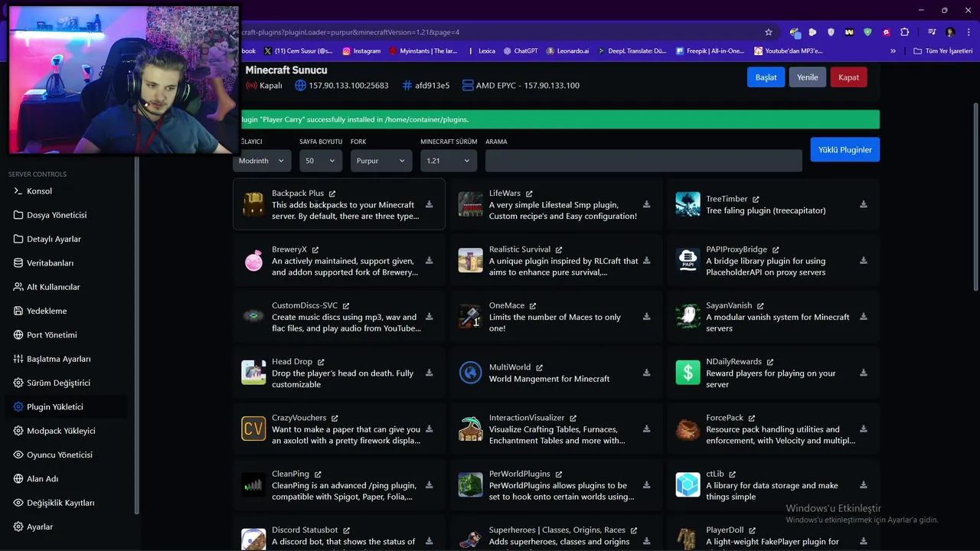Download the SayanVanish plugin
The height and width of the screenshot is (551, 980).
[x=863, y=317]
